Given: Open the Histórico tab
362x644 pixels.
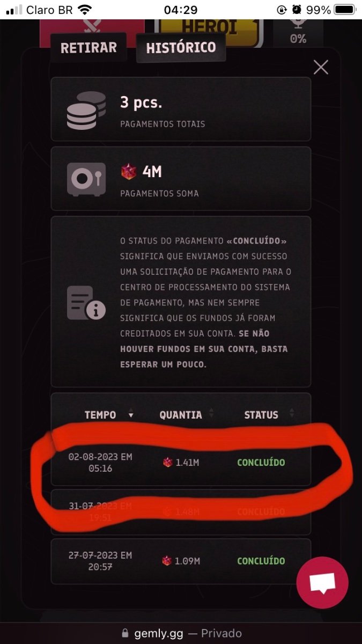Looking at the screenshot, I should click(x=181, y=47).
